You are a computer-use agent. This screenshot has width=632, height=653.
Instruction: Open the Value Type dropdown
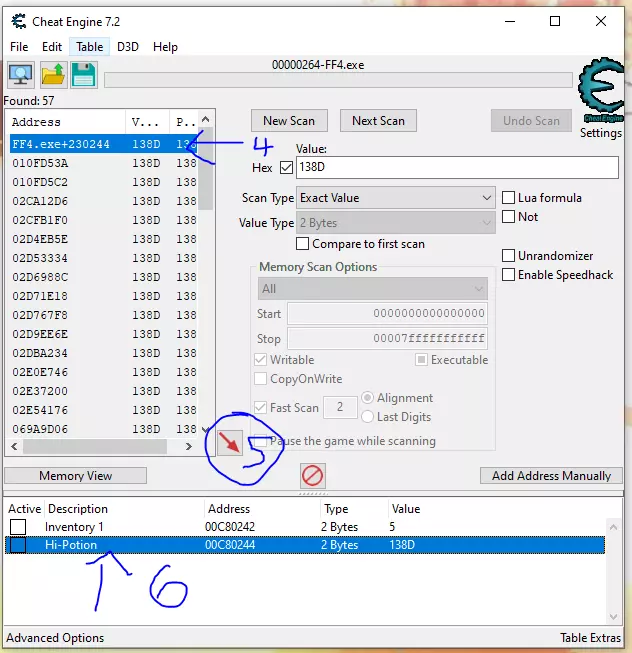(x=396, y=223)
